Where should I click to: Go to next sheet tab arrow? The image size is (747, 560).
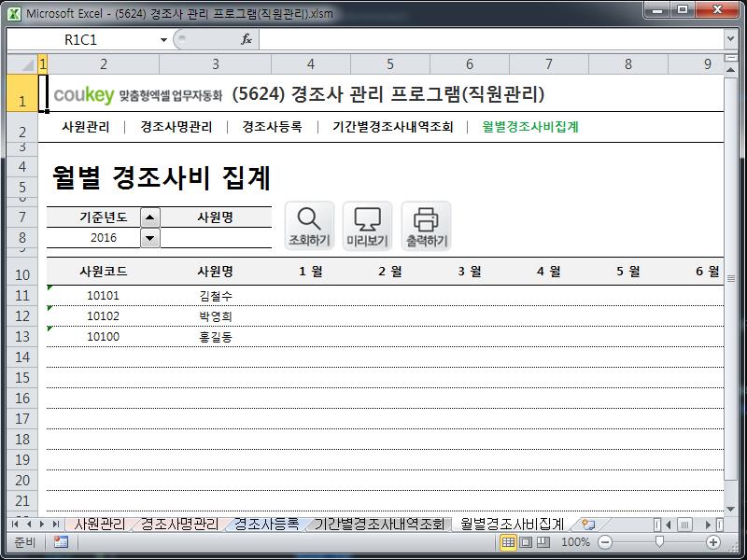tap(42, 525)
